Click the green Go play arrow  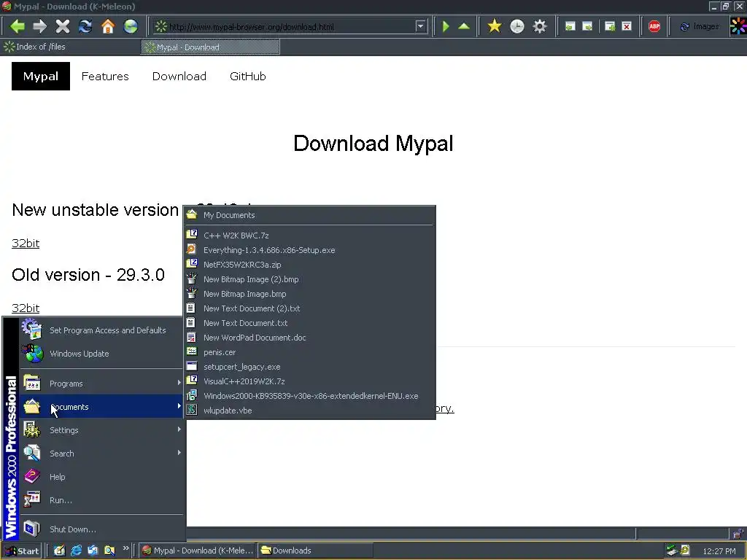pos(446,26)
